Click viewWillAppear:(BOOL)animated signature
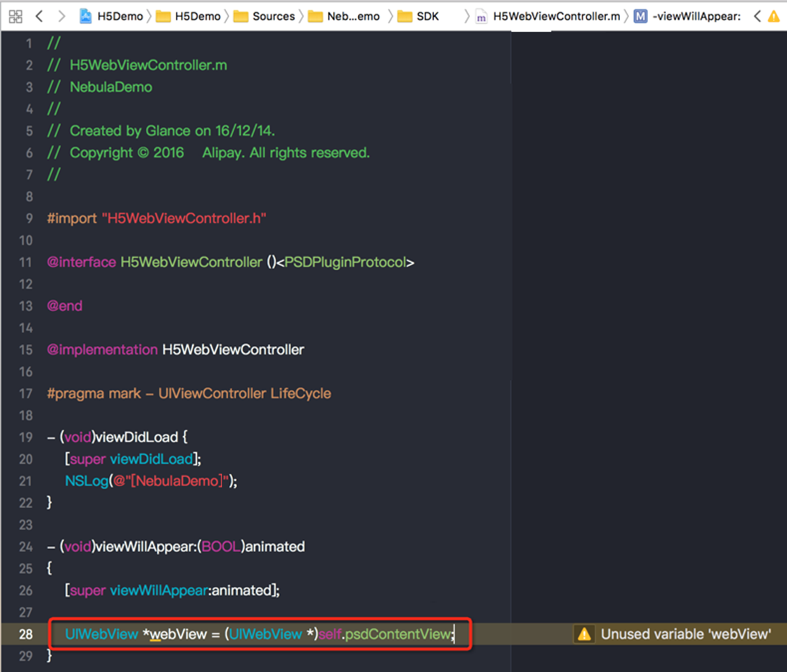The height and width of the screenshot is (672, 787). pos(176,547)
